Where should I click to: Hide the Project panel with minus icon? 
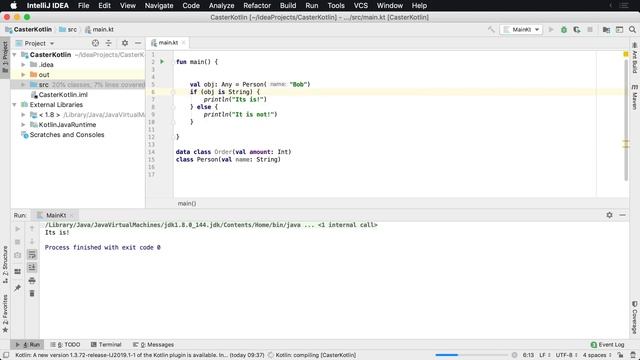(138, 43)
